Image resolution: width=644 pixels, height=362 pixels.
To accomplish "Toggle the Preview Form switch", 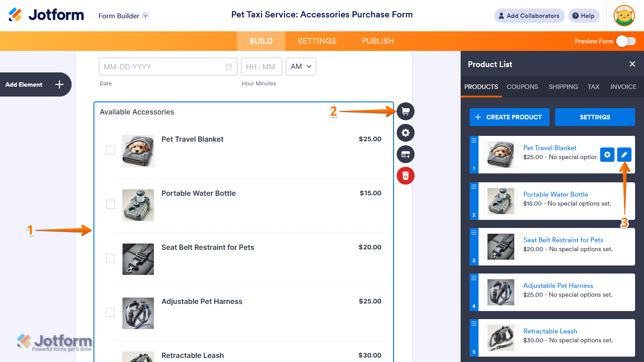I will point(626,41).
